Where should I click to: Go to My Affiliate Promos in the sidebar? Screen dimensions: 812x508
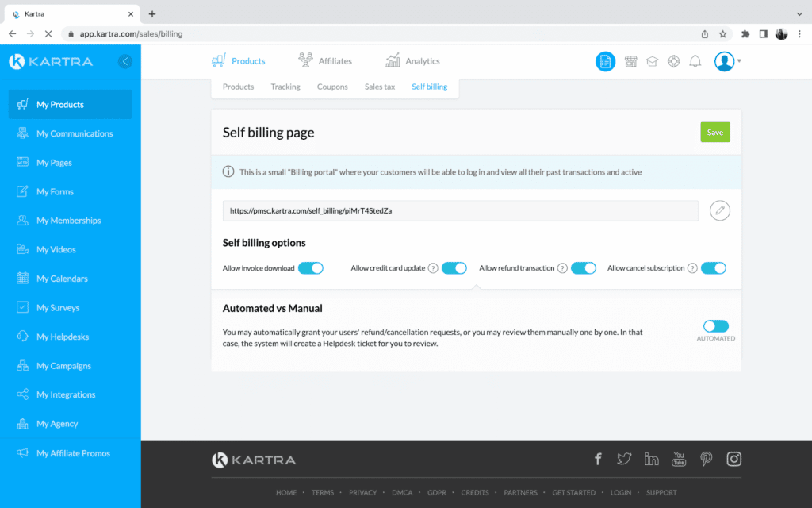tap(71, 453)
